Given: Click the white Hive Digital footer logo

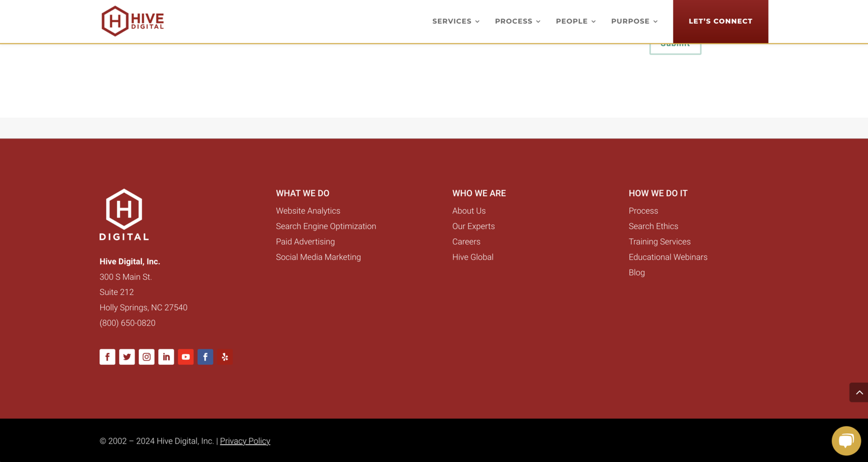Looking at the screenshot, I should coord(124,214).
